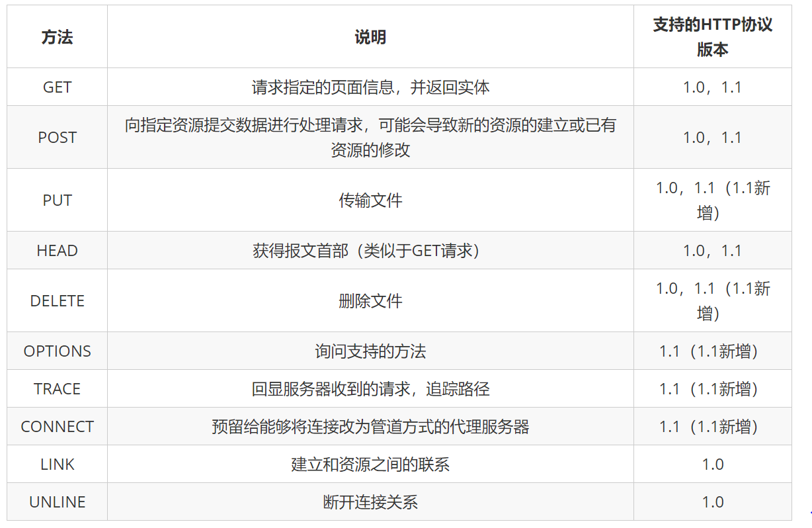
Task: Click version cell in CONNECT row
Action: point(713,426)
